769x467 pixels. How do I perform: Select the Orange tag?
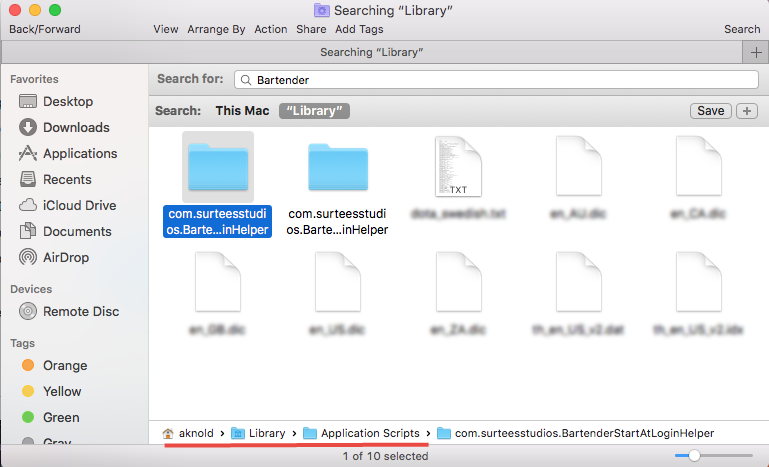(54, 365)
